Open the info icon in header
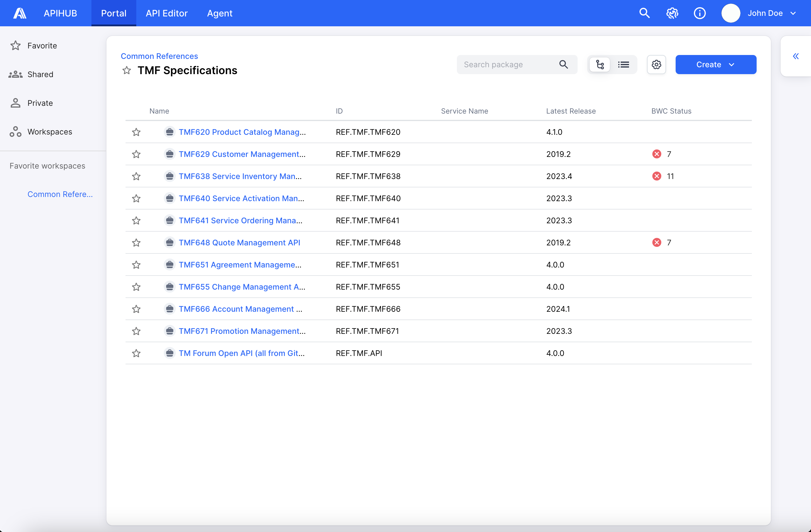Screen dimensions: 811x532 (x=700, y=13)
